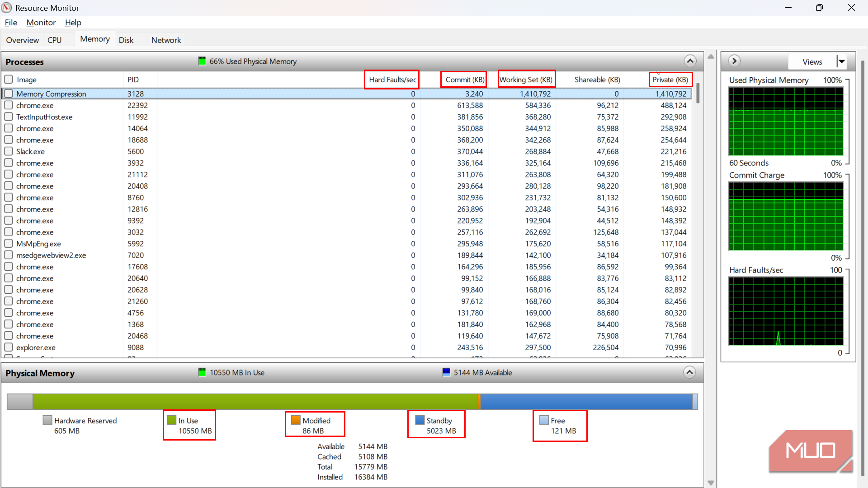This screenshot has width=868, height=488.
Task: Select the Slack.exe process row
Action: [346, 151]
